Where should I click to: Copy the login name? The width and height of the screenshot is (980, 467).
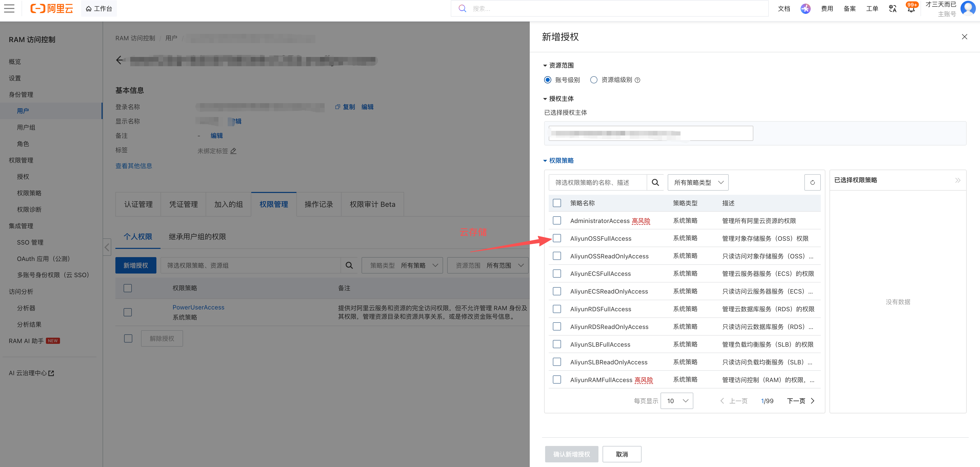pyautogui.click(x=345, y=107)
